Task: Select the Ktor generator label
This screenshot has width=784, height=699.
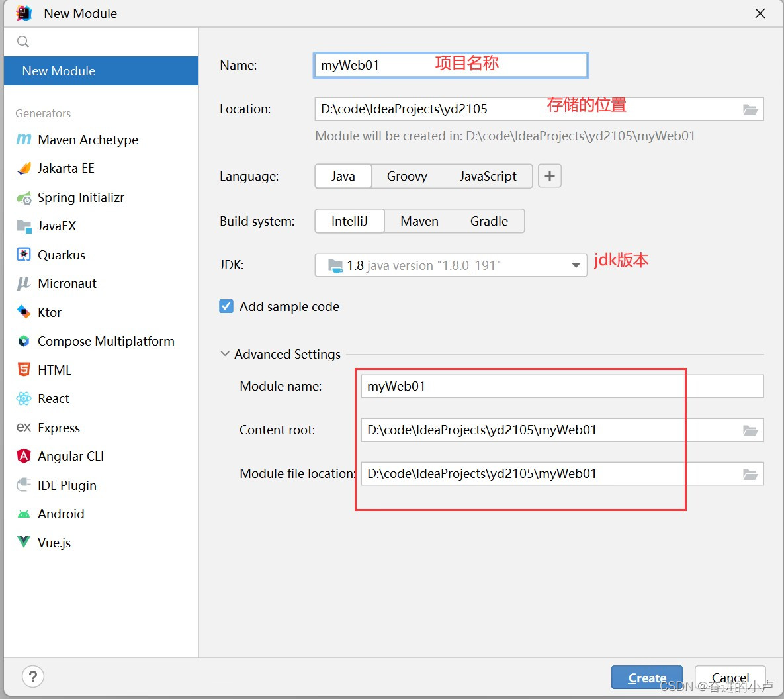Action: tap(50, 312)
